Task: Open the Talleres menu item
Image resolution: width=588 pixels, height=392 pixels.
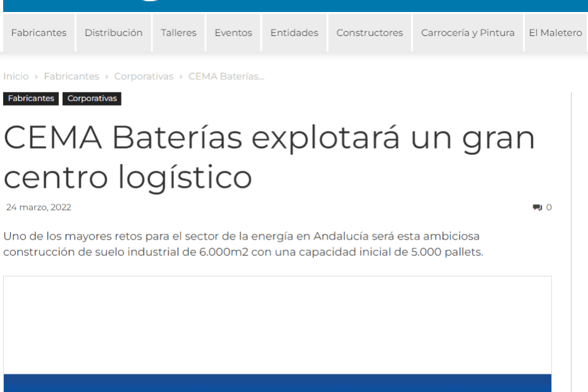Action: tap(178, 33)
